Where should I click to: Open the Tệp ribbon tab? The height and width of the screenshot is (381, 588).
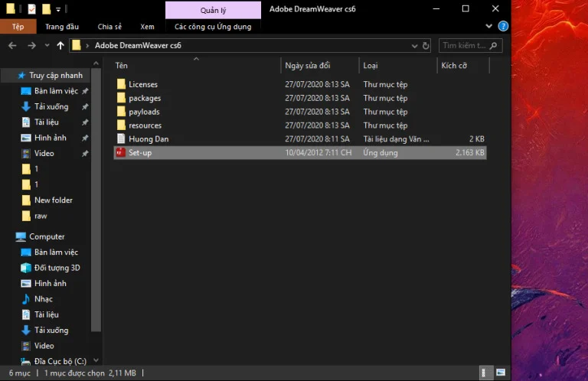(x=18, y=27)
